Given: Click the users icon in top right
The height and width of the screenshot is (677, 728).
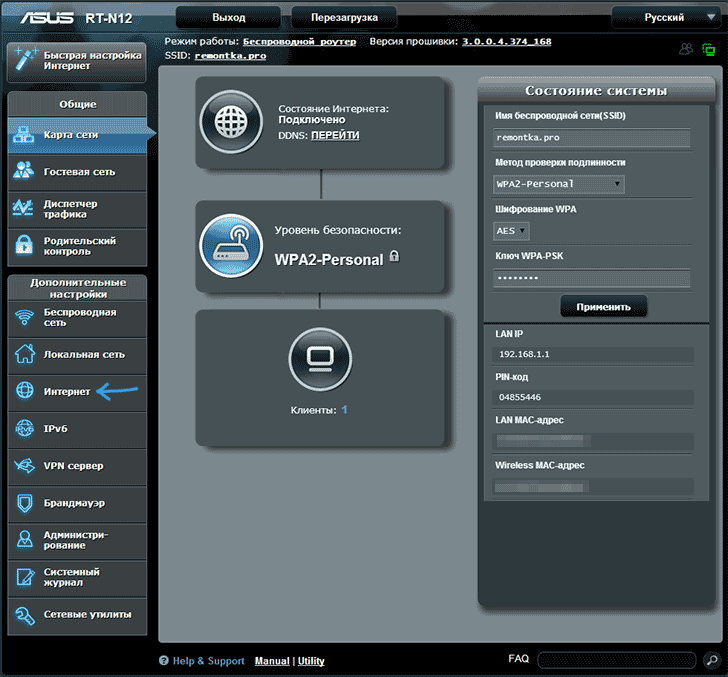Looking at the screenshot, I should click(x=685, y=49).
